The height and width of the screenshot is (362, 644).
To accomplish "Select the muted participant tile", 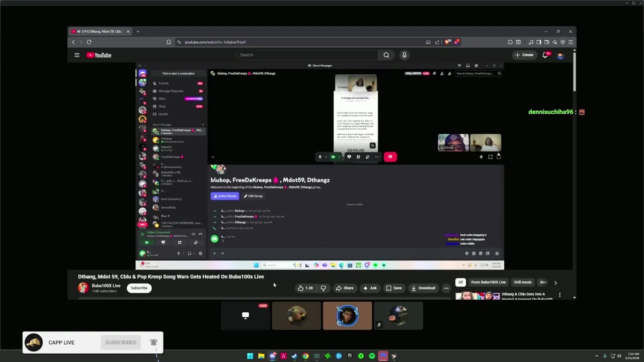I will pyautogui.click(x=398, y=316).
